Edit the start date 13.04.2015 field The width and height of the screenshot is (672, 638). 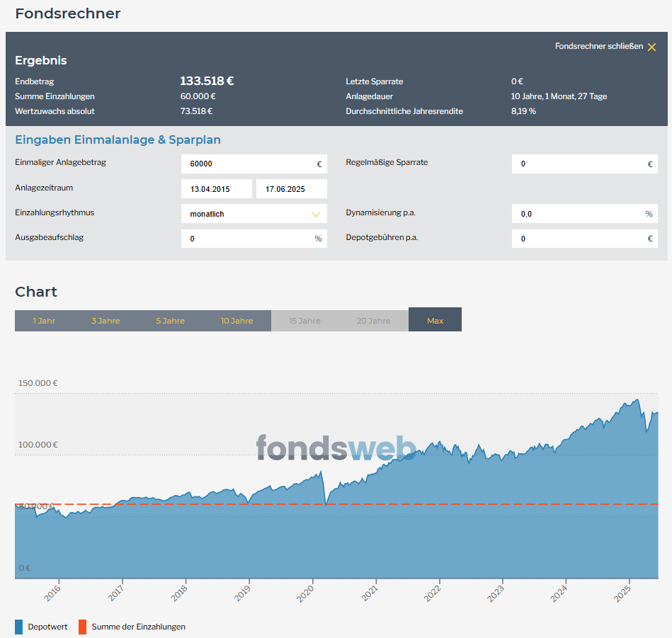216,189
